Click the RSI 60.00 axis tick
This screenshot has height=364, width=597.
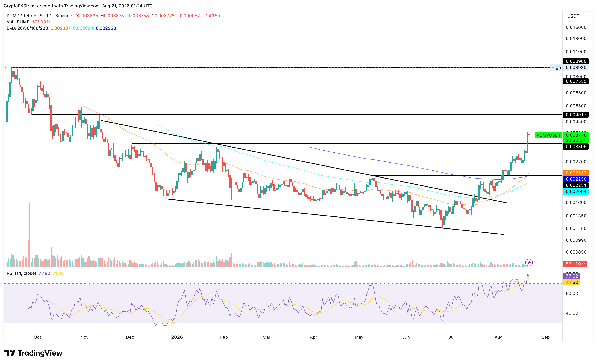(572, 294)
